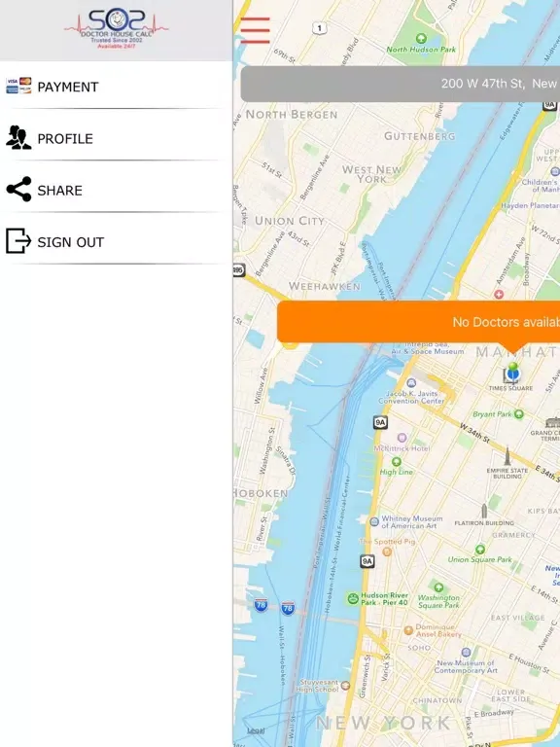Tap the orange No Doctors available banner
This screenshot has height=747, width=560.
419,322
